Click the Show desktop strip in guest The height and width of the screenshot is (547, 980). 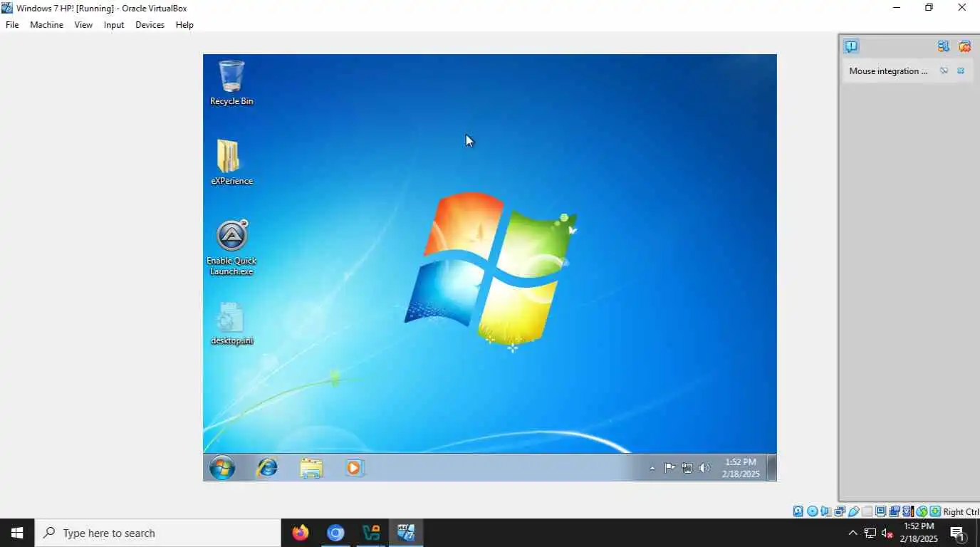(771, 468)
